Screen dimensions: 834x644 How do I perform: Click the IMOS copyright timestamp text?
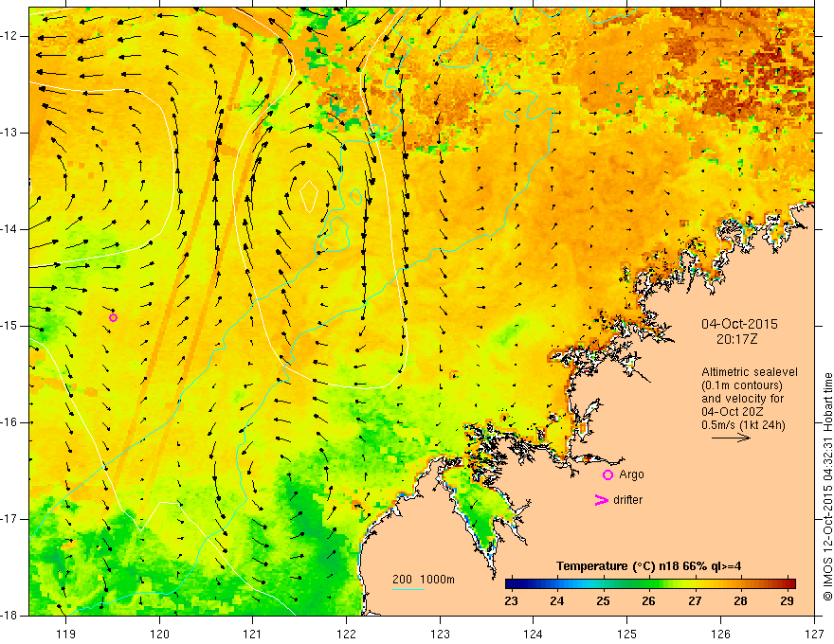point(827,487)
